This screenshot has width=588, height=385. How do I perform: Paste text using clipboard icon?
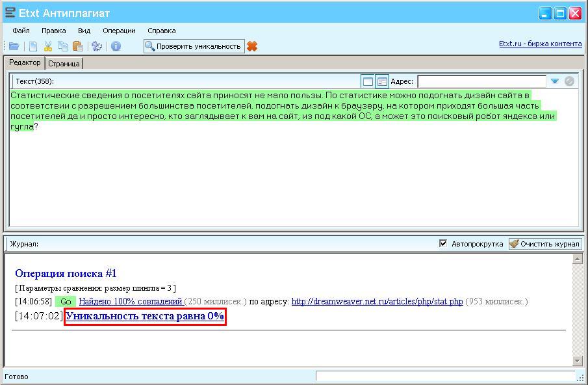tap(77, 46)
